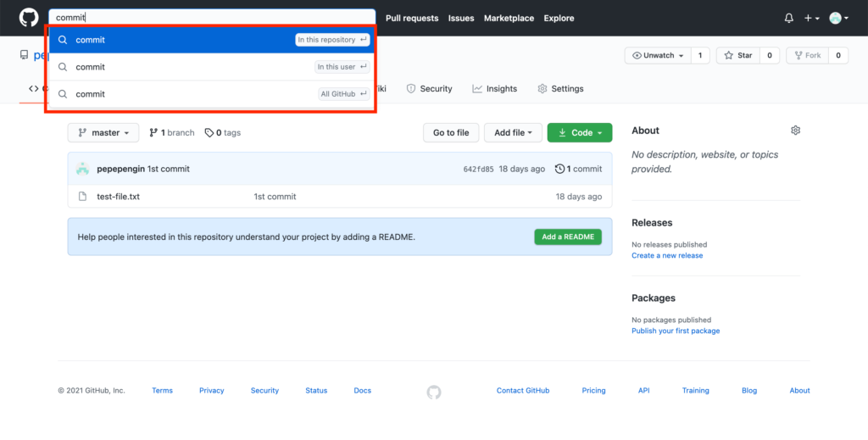Click Publish your first package
Viewport: 868px width, 440px height.
pos(676,331)
